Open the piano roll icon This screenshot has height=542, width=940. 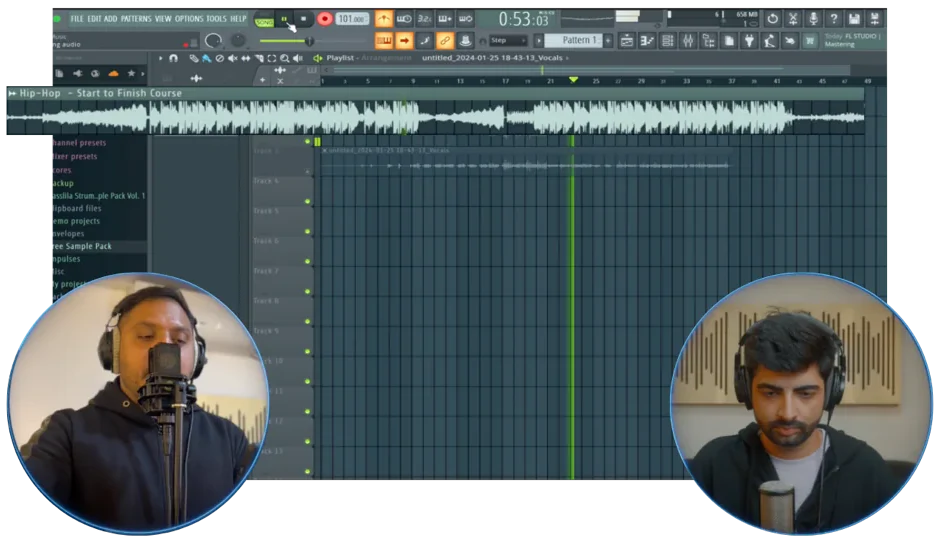tap(647, 41)
